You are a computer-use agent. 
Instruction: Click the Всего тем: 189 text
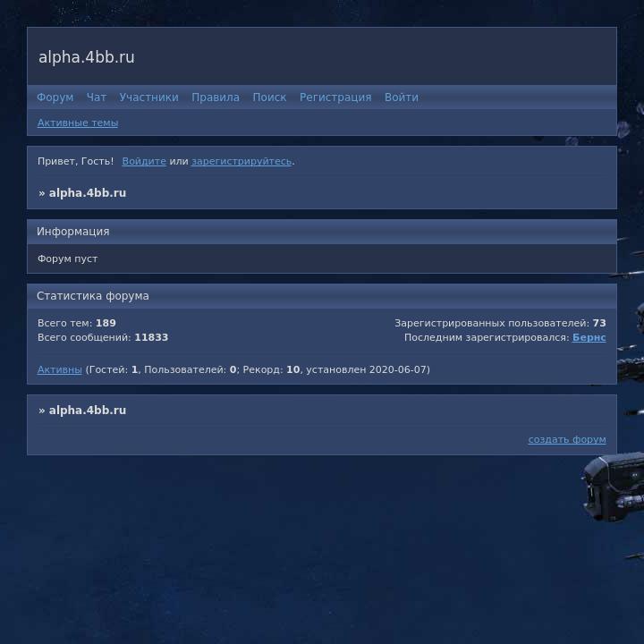77,323
